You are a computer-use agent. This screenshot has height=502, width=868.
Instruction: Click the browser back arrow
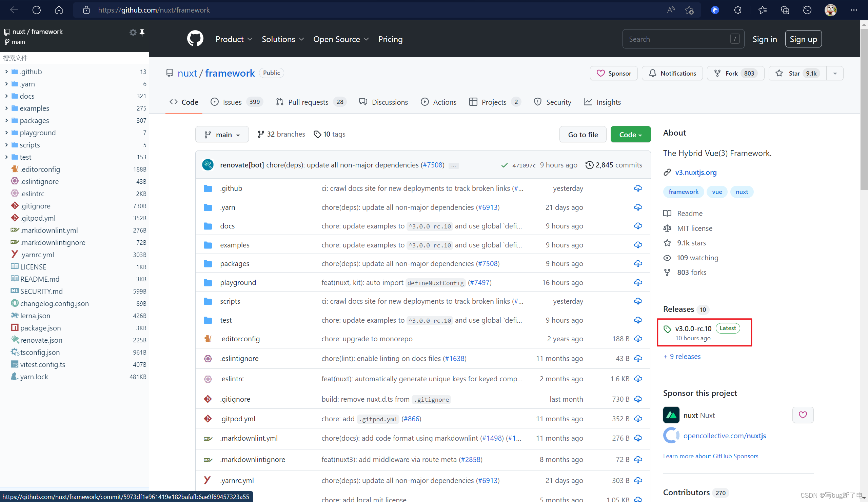point(14,10)
